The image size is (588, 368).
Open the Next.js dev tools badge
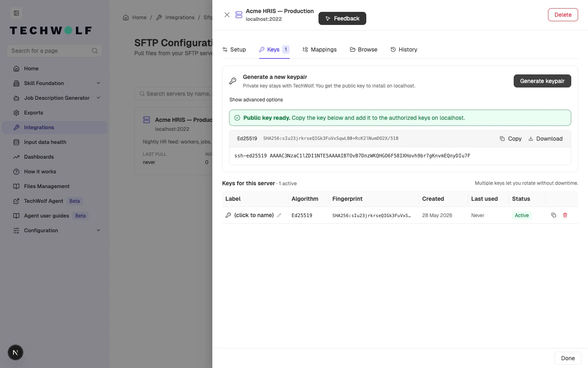coord(16,352)
